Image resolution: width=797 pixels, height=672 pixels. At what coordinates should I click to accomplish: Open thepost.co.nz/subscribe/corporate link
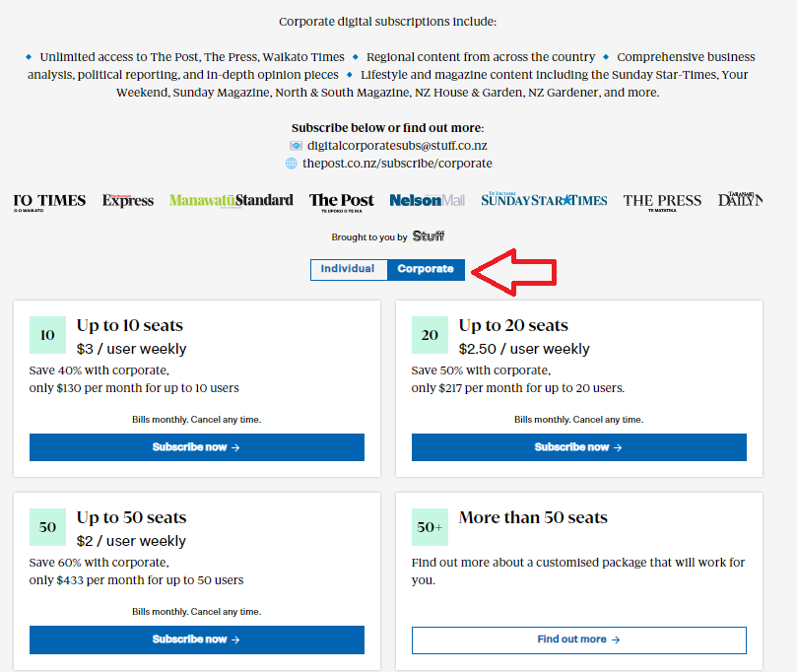tap(397, 164)
